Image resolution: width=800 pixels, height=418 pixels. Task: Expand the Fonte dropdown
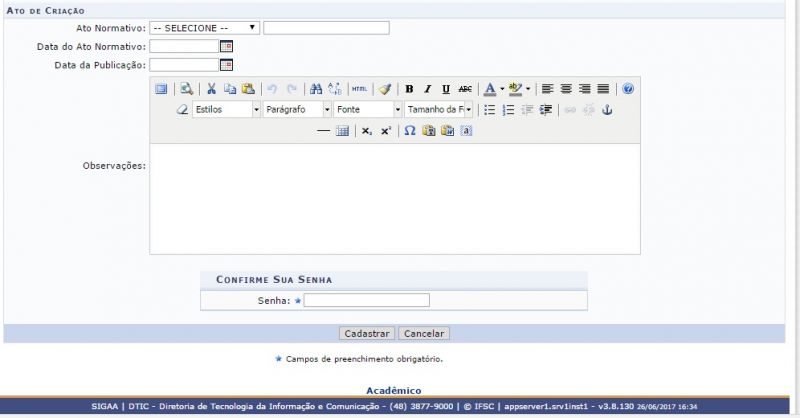coord(397,110)
